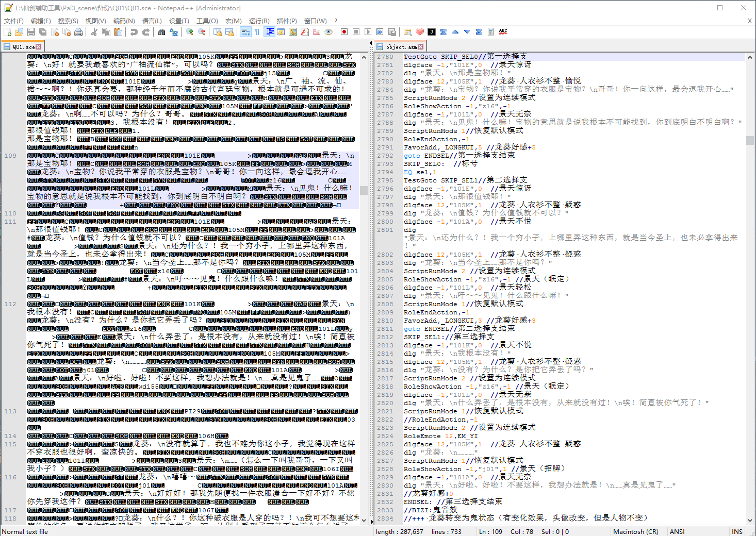Click the Zoom in magnifier icon

point(190,32)
